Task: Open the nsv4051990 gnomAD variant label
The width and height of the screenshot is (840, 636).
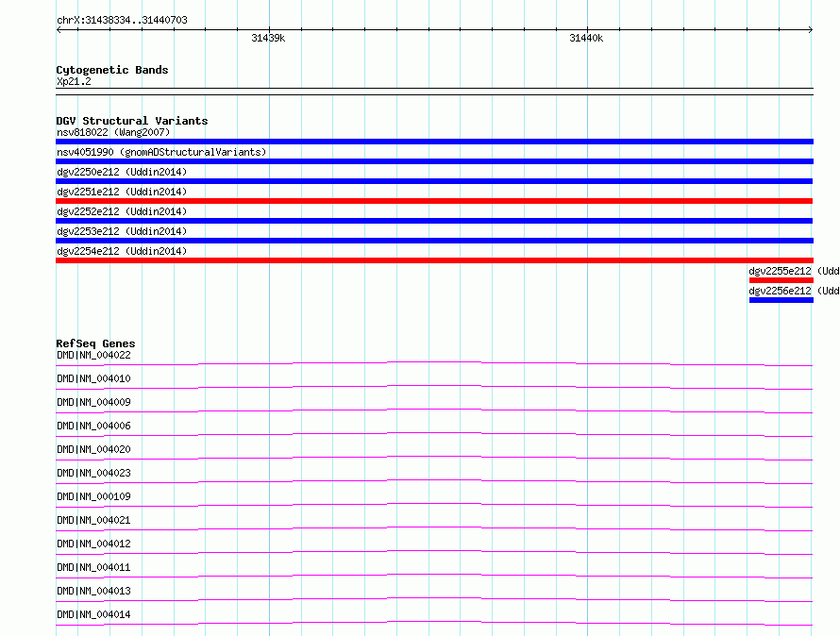Action: (x=161, y=152)
